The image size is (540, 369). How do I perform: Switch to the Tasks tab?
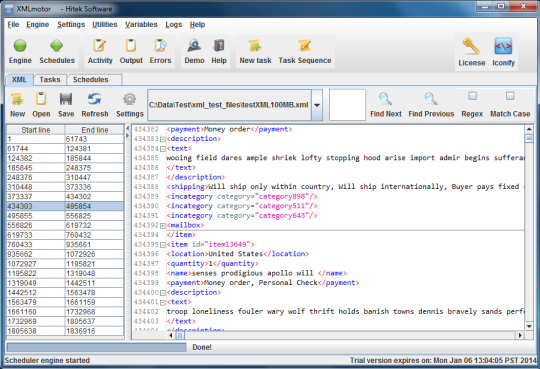[x=50, y=80]
